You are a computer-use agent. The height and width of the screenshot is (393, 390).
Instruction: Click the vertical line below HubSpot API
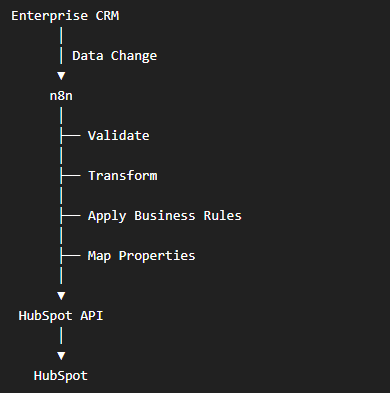click(x=61, y=335)
